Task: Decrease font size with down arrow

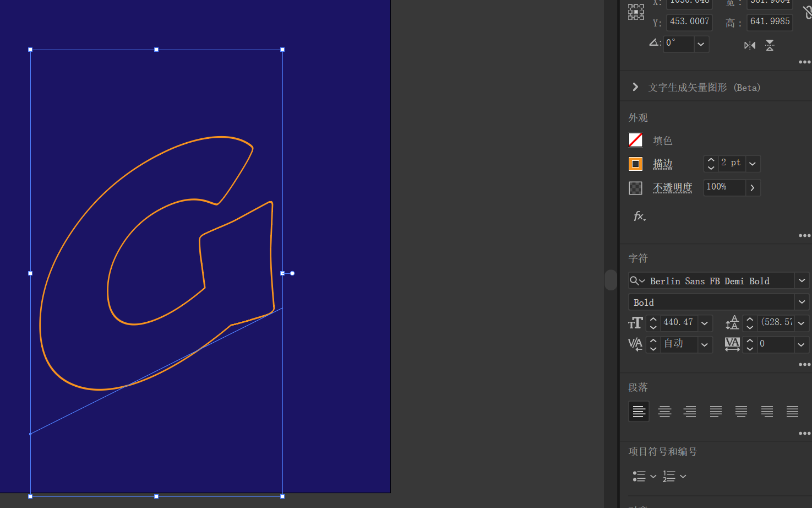Action: (653, 327)
